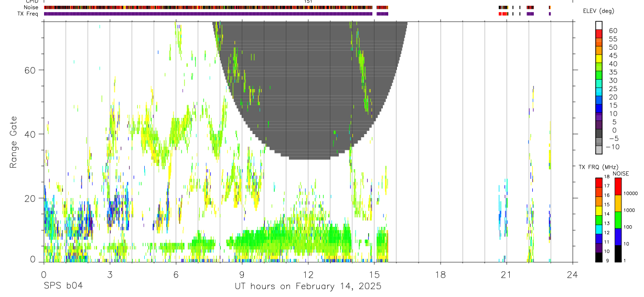Click the Noise color strip above the plot
The height and width of the screenshot is (297, 644).
(x=208, y=7)
